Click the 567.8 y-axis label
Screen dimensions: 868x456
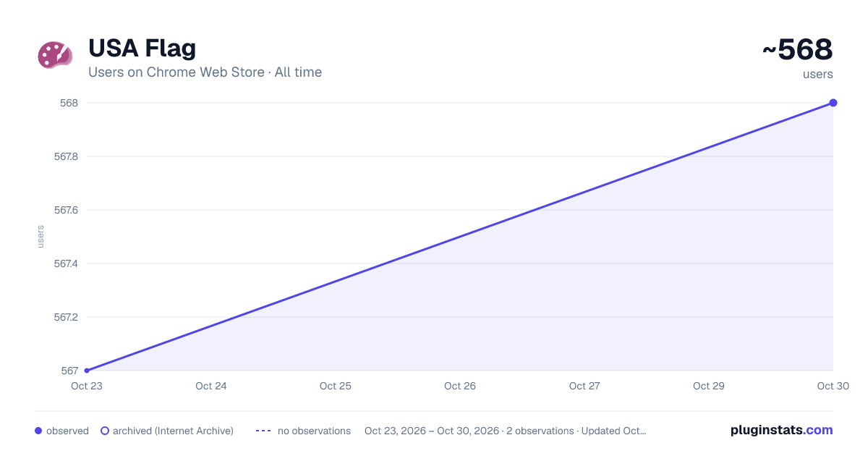tap(67, 156)
